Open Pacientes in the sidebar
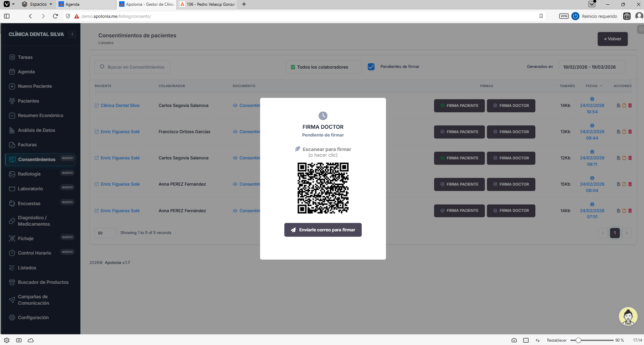Screen dimensions: 644x345 pyautogui.click(x=29, y=101)
